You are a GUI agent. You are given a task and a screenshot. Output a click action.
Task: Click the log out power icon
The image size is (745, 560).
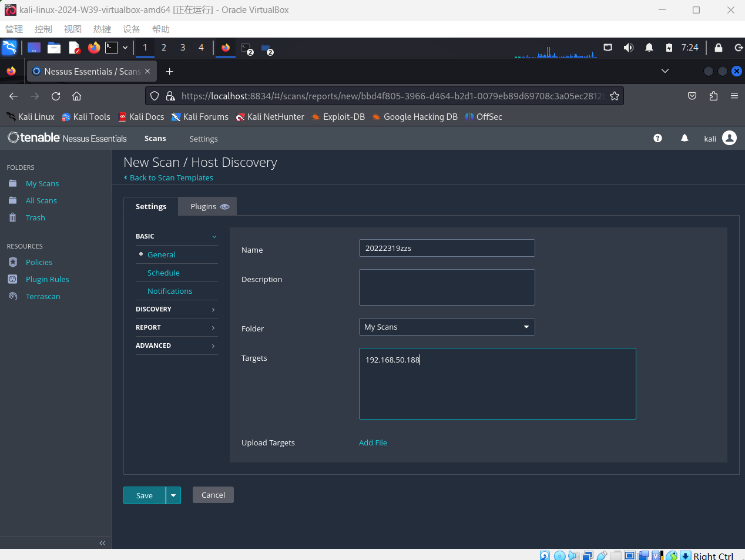tap(739, 48)
